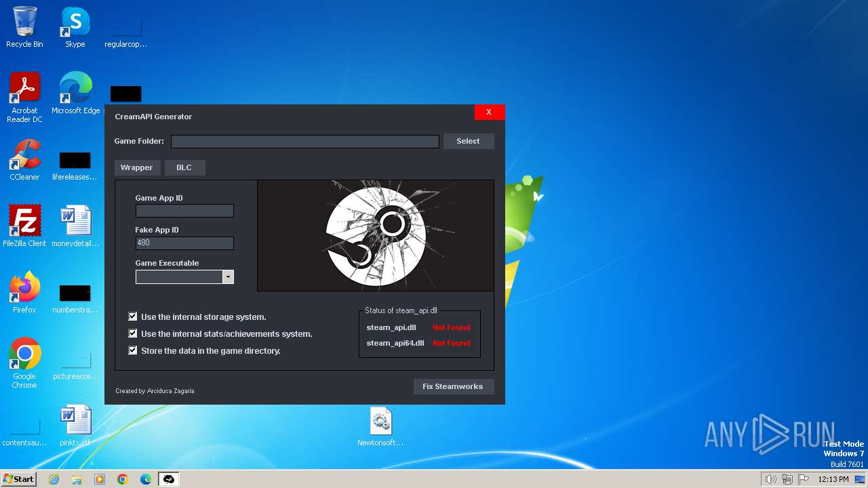Expand the Game Executable dropdown

[x=228, y=277]
